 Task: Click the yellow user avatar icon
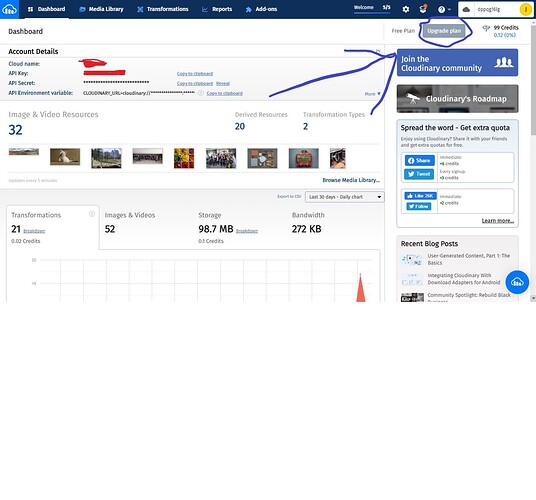coord(525,10)
